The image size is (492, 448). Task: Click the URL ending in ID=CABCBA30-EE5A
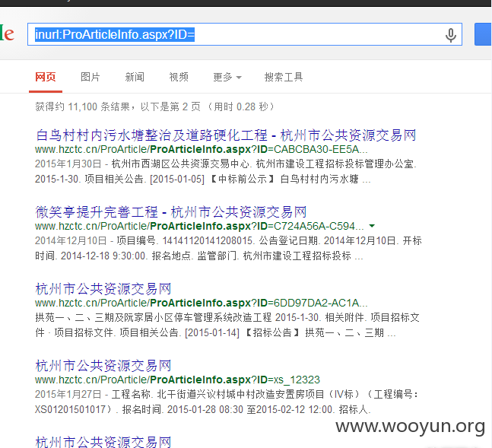click(201, 149)
